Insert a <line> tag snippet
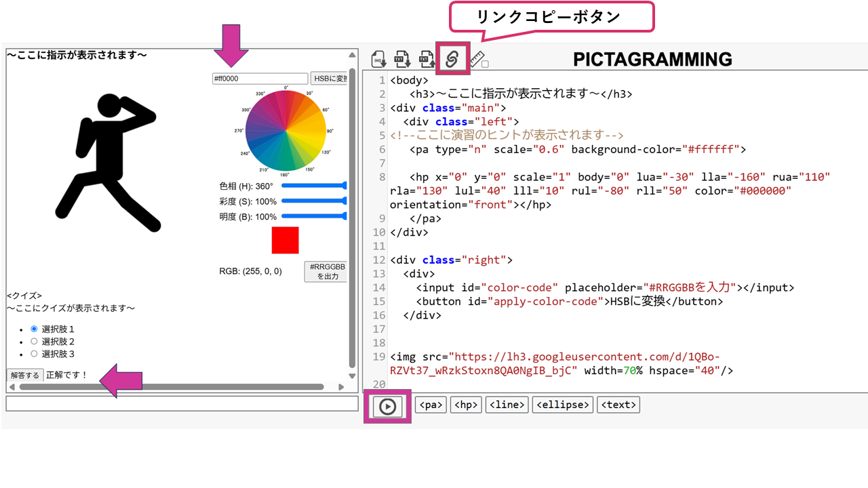Viewport: 868px width, 488px height. (x=507, y=405)
